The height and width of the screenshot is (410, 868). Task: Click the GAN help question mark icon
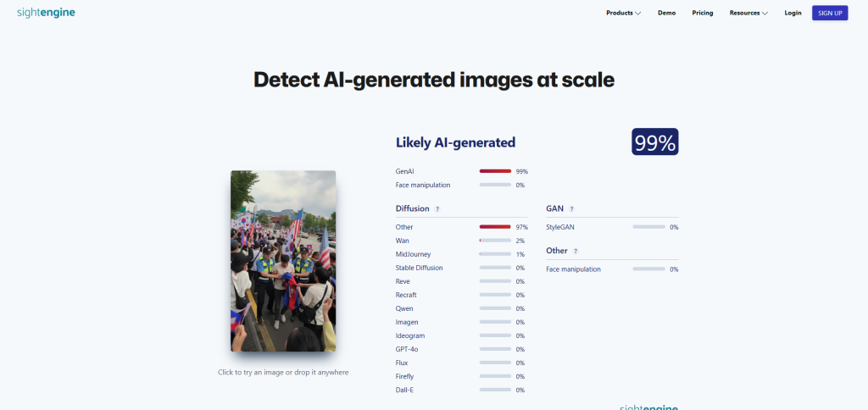(572, 208)
